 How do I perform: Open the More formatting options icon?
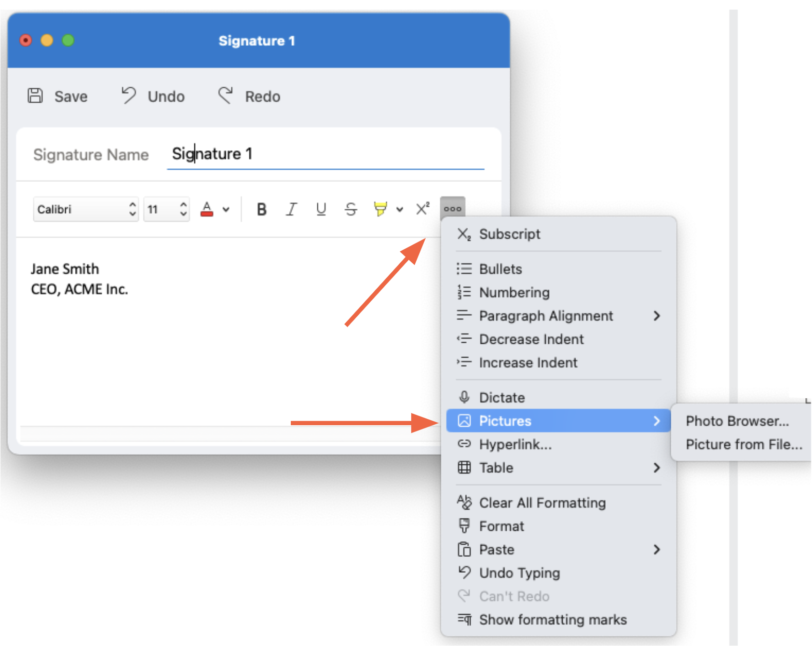click(452, 208)
